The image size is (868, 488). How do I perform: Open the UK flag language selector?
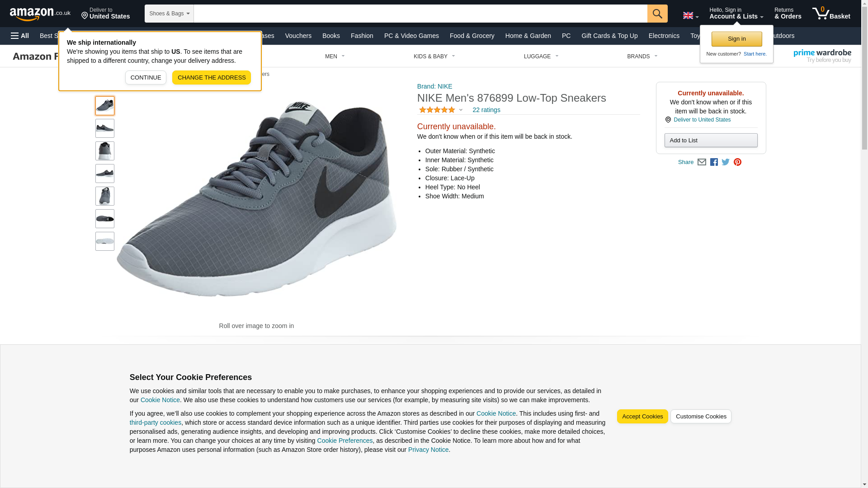[690, 15]
